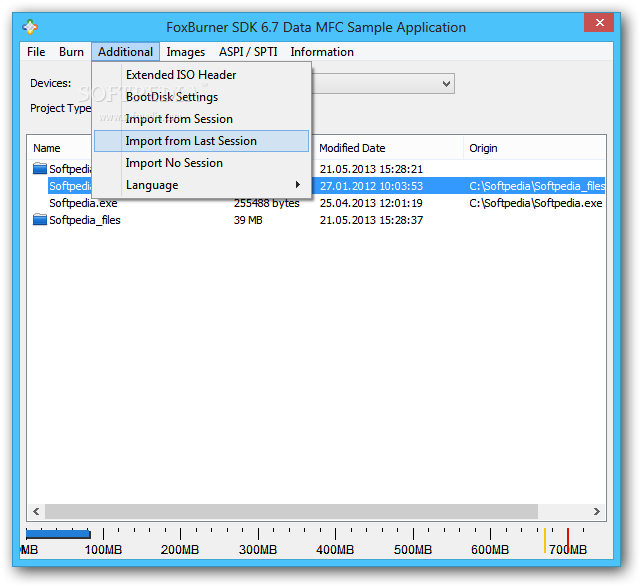Open the ASPI / SPTI menu

[x=248, y=52]
